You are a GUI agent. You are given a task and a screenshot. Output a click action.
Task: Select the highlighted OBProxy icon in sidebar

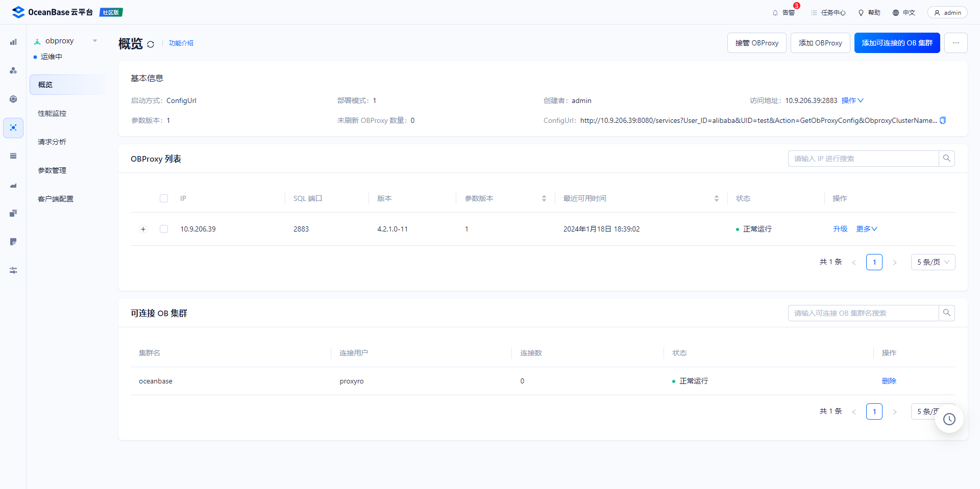click(x=13, y=127)
